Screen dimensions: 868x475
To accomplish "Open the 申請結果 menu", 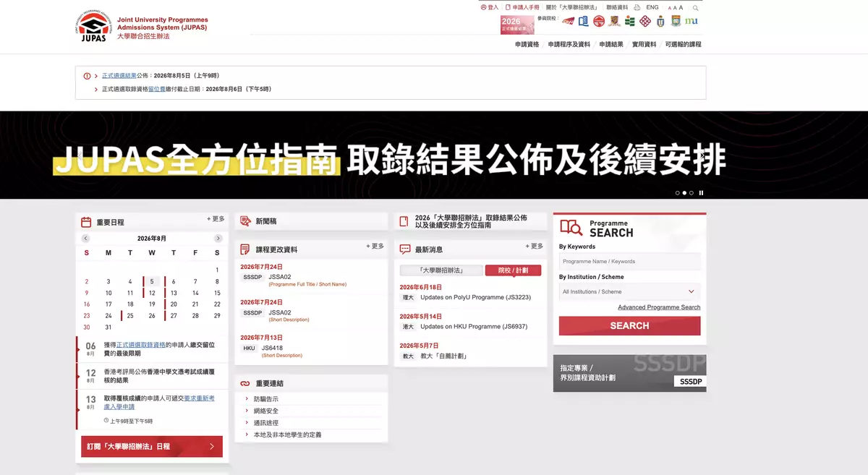I will [611, 44].
